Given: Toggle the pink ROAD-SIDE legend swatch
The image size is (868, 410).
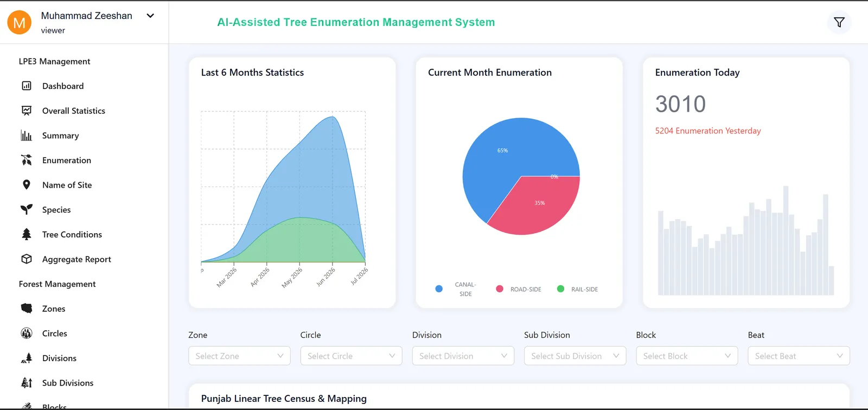Looking at the screenshot, I should (500, 289).
